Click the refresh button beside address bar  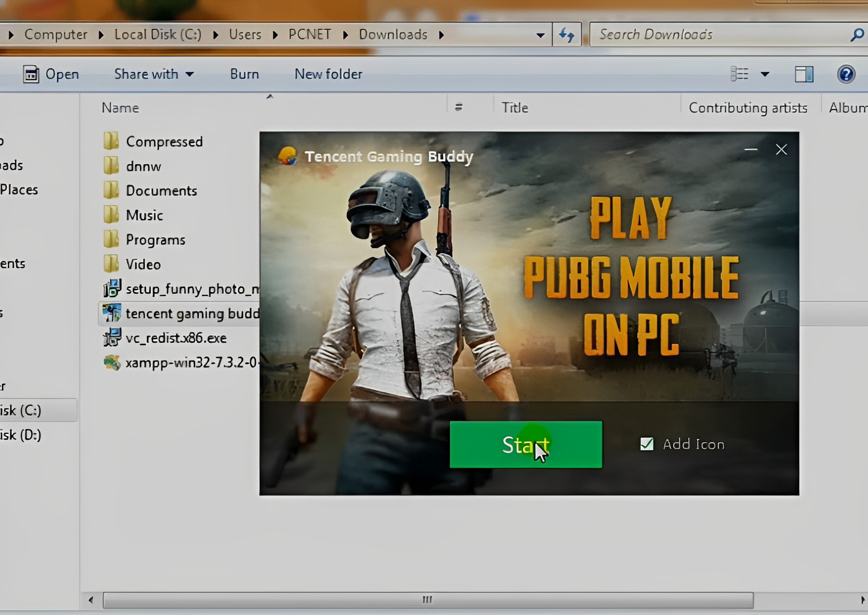pyautogui.click(x=567, y=35)
